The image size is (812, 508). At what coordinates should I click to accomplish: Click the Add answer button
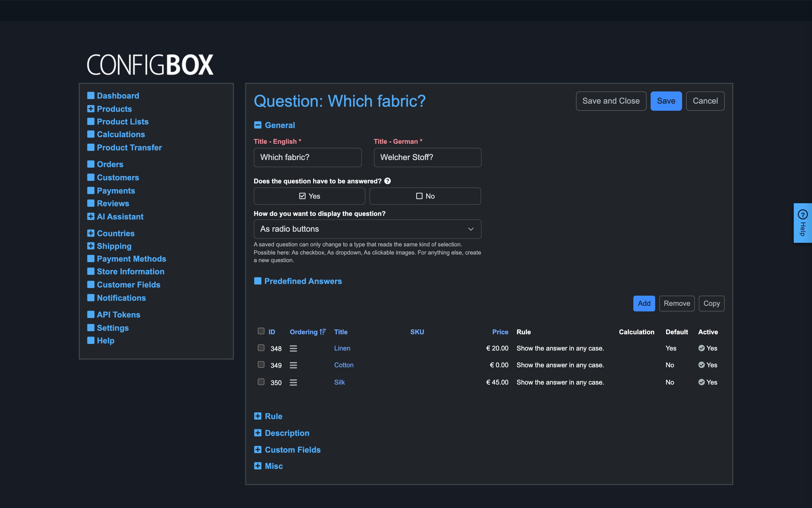[644, 303]
